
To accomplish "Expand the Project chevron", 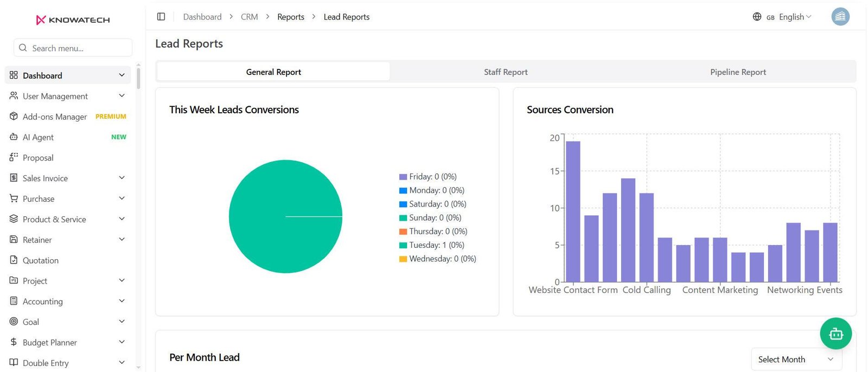I will point(122,280).
